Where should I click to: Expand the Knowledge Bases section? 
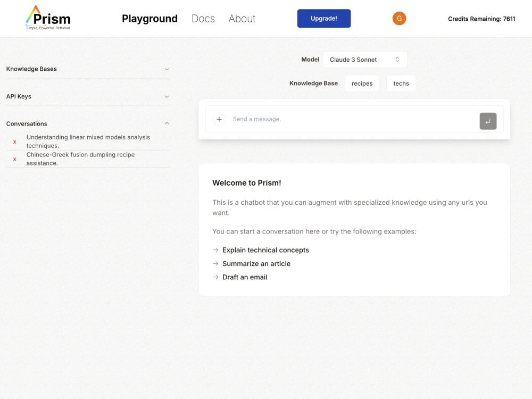click(88, 69)
